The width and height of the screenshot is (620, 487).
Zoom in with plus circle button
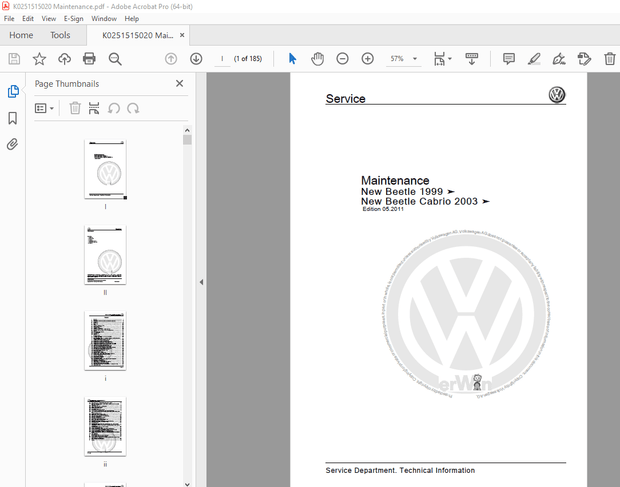point(368,59)
